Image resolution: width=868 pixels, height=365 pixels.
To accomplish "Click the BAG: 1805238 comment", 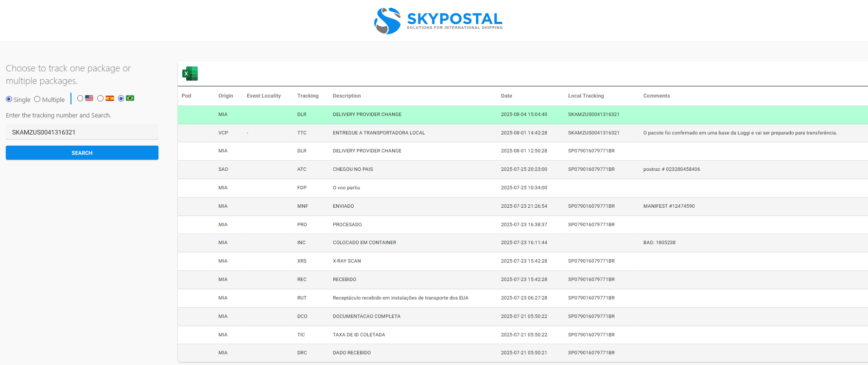I will pos(659,243).
